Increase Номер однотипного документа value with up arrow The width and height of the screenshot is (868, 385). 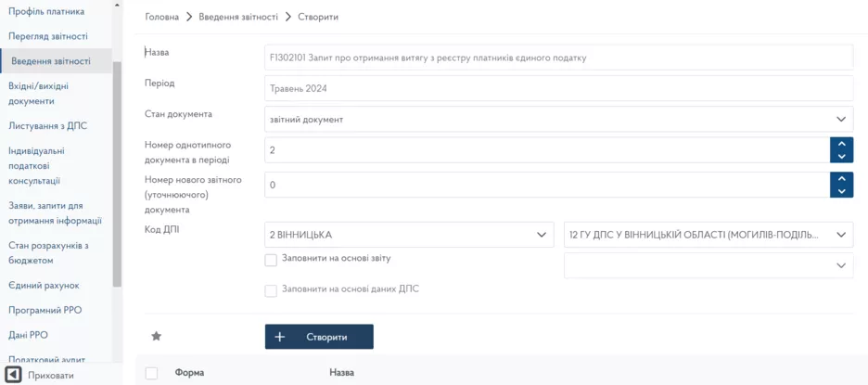(841, 144)
